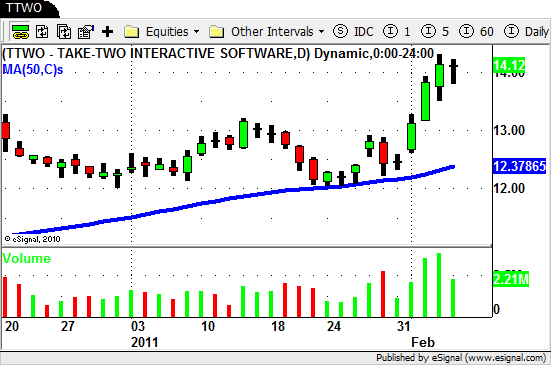Click the TTWO chart title text
The height and width of the screenshot is (365, 551).
click(218, 54)
